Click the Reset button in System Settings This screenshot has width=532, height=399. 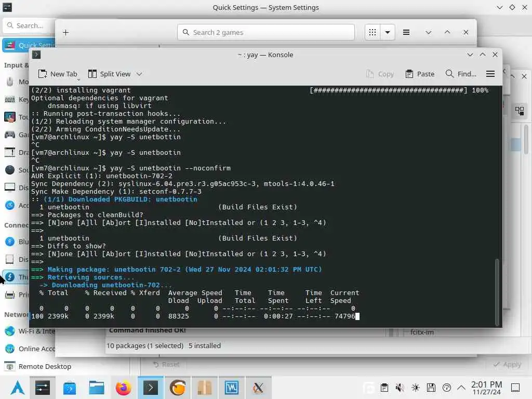(x=166, y=364)
